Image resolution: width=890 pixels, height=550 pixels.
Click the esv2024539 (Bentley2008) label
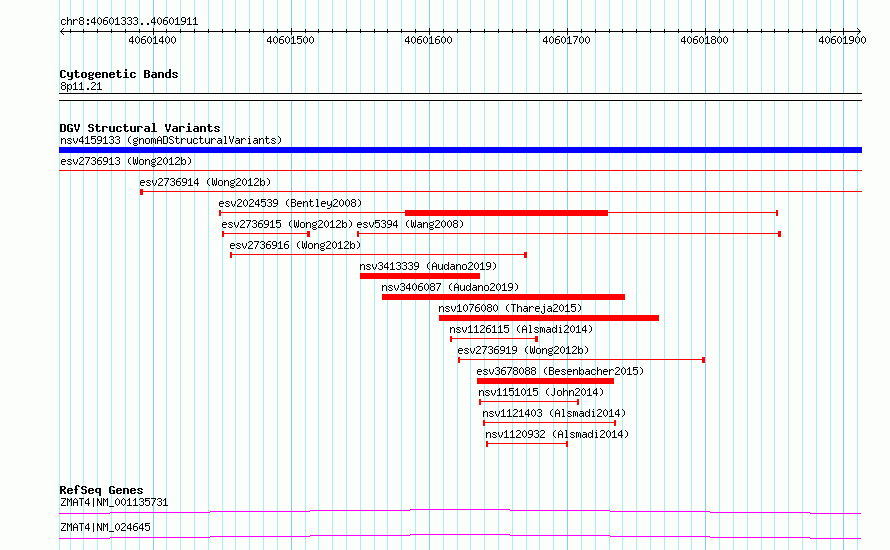pyautogui.click(x=290, y=203)
